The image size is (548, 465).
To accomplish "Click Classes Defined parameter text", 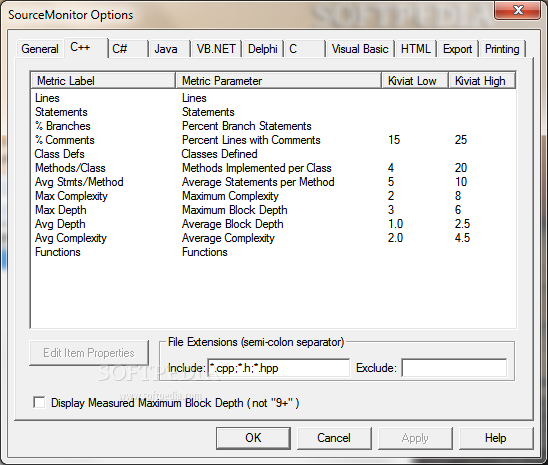I will [x=219, y=154].
